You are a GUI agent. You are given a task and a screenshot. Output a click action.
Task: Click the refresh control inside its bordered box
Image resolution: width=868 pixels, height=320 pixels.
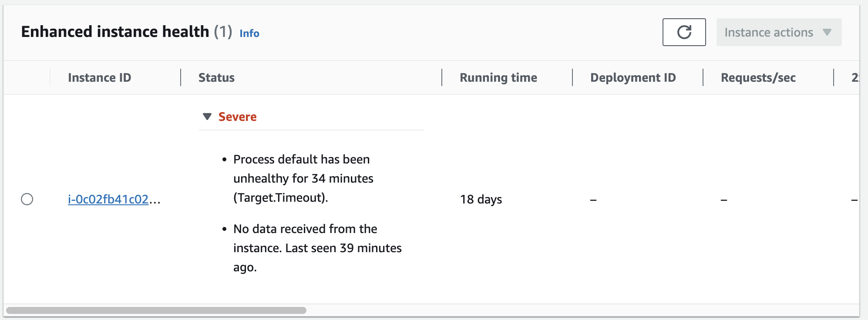[683, 32]
